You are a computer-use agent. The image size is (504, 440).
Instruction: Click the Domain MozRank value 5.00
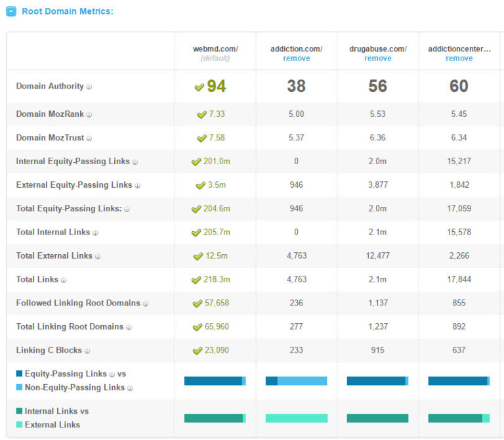pos(297,114)
